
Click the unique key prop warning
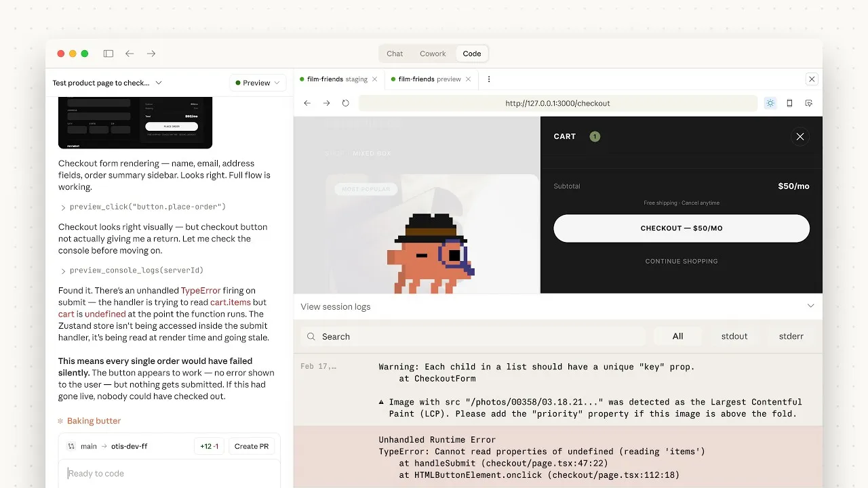tap(536, 367)
